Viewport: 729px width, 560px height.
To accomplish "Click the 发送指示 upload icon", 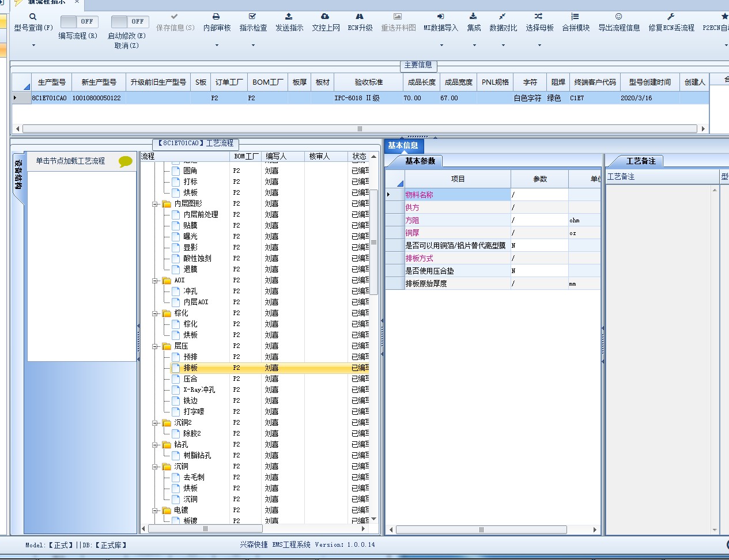I will 289,17.
